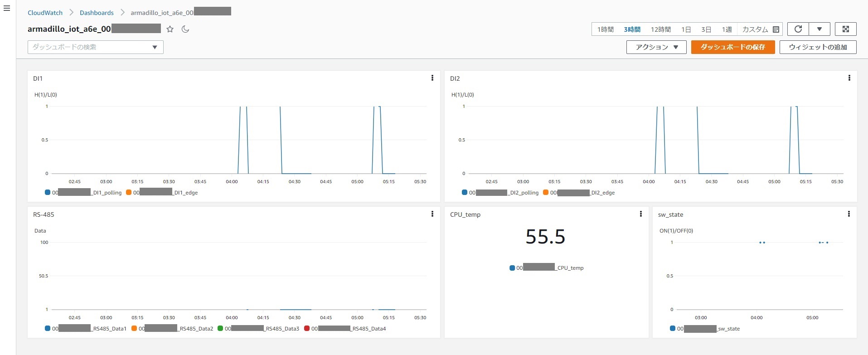
Task: Open the カスタム custom time range picker
Action: [760, 29]
